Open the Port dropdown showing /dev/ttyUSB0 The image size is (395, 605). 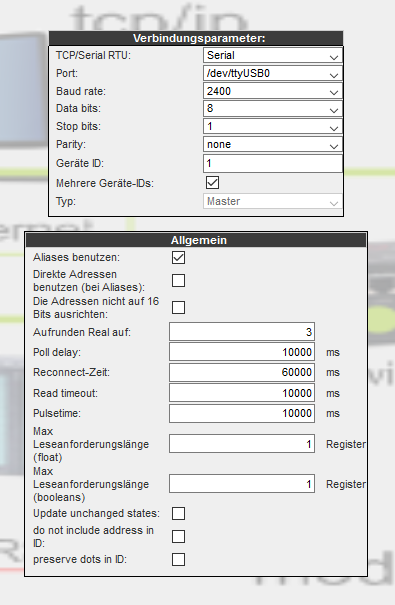[x=273, y=73]
